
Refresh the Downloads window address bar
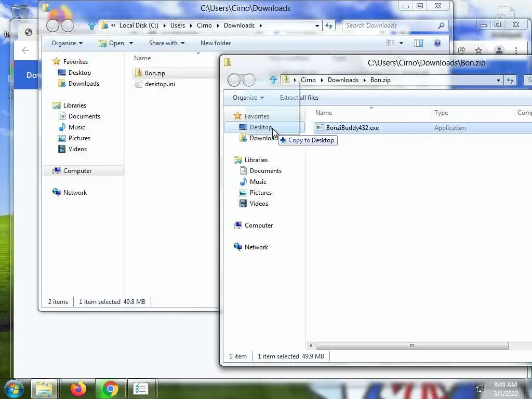pyautogui.click(x=329, y=25)
